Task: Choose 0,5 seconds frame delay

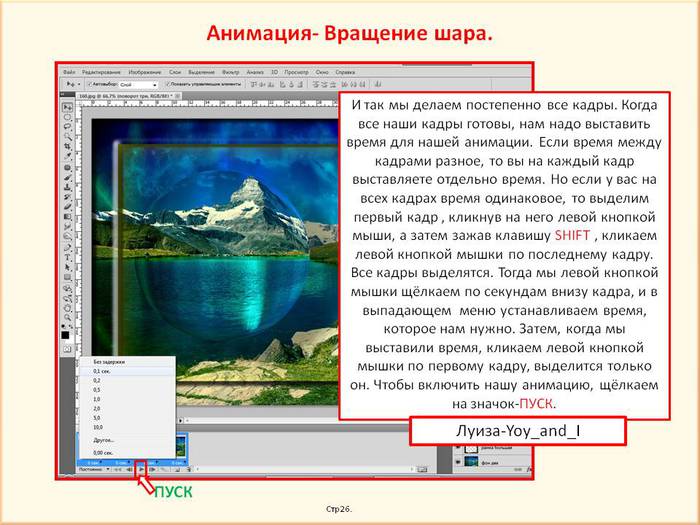Action: coord(127,390)
